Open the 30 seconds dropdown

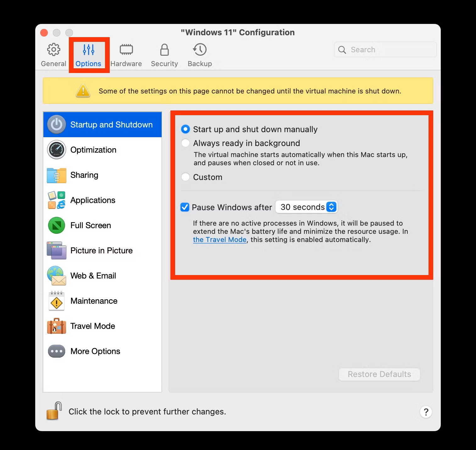[x=306, y=207]
